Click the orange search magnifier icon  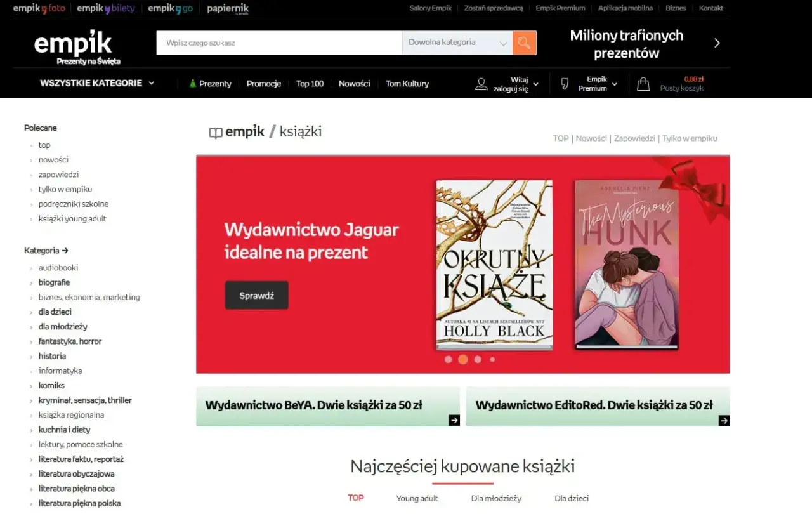(524, 43)
